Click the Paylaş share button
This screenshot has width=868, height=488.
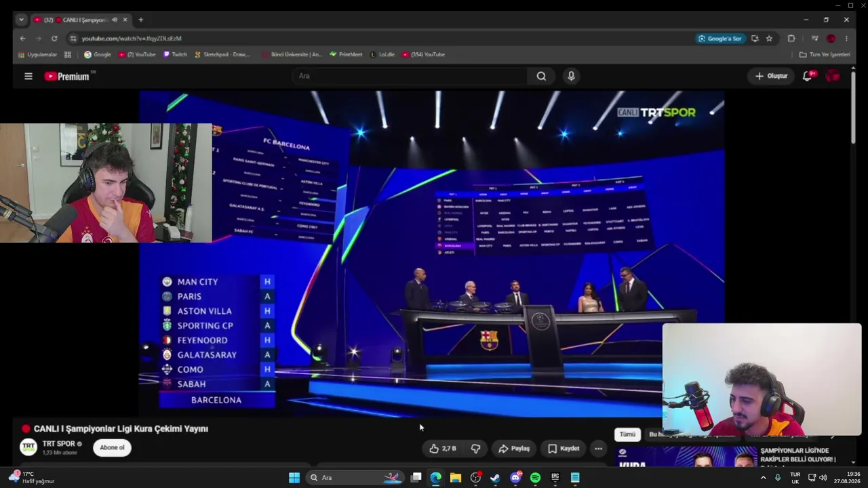pyautogui.click(x=513, y=448)
